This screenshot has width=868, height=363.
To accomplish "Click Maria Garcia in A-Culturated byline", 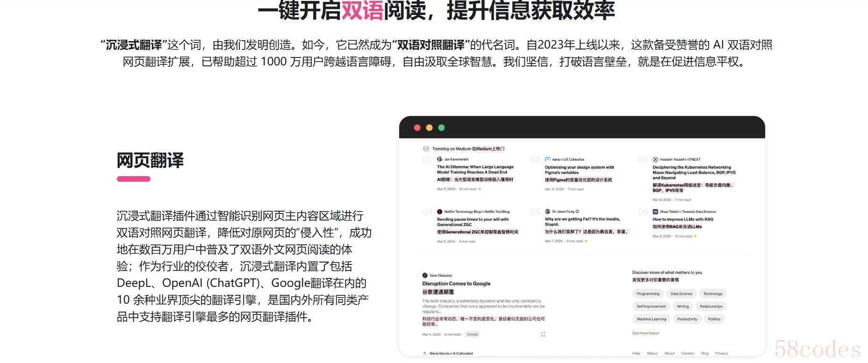I will pyautogui.click(x=451, y=354).
